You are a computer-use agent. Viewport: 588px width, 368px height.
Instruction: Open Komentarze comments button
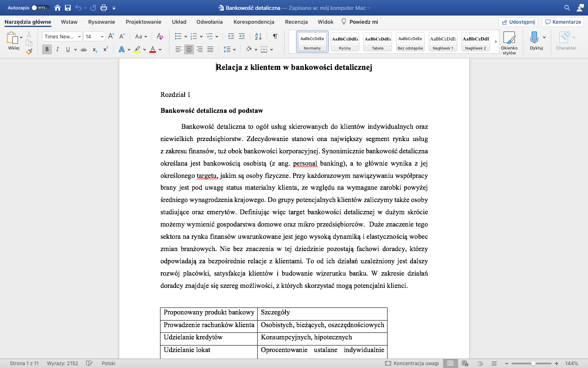pos(563,22)
